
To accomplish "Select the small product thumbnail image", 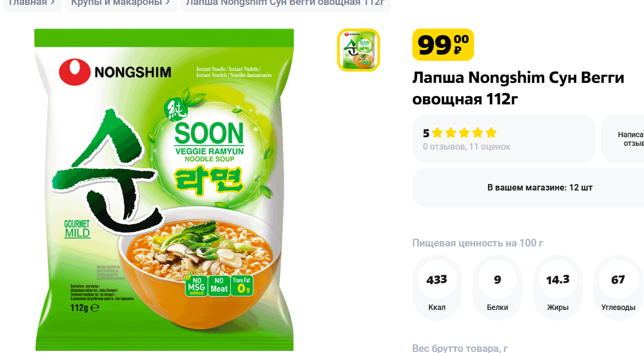I will pyautogui.click(x=359, y=50).
